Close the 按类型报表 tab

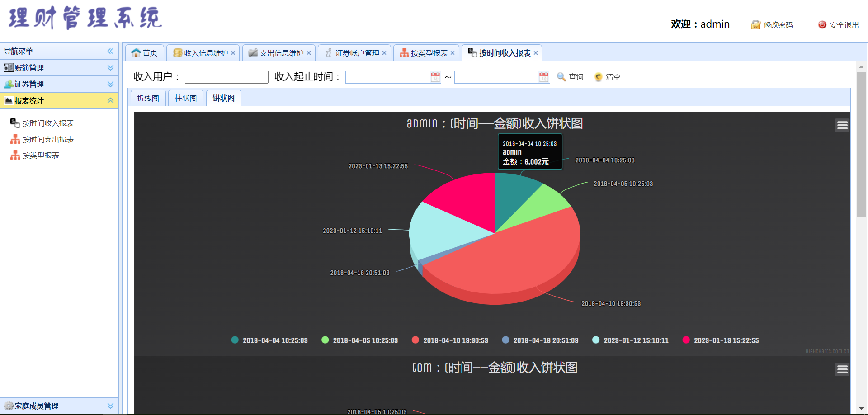pyautogui.click(x=453, y=53)
